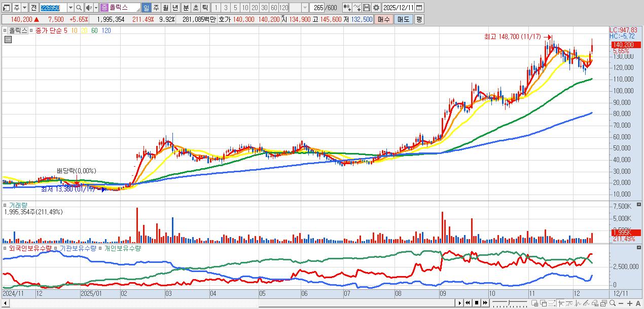Image resolution: width=644 pixels, height=309 pixels.
Task: Click the 기관보유수량 legend label
Action: point(78,248)
